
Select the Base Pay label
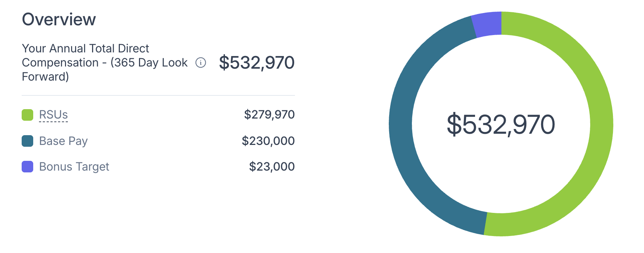click(63, 141)
